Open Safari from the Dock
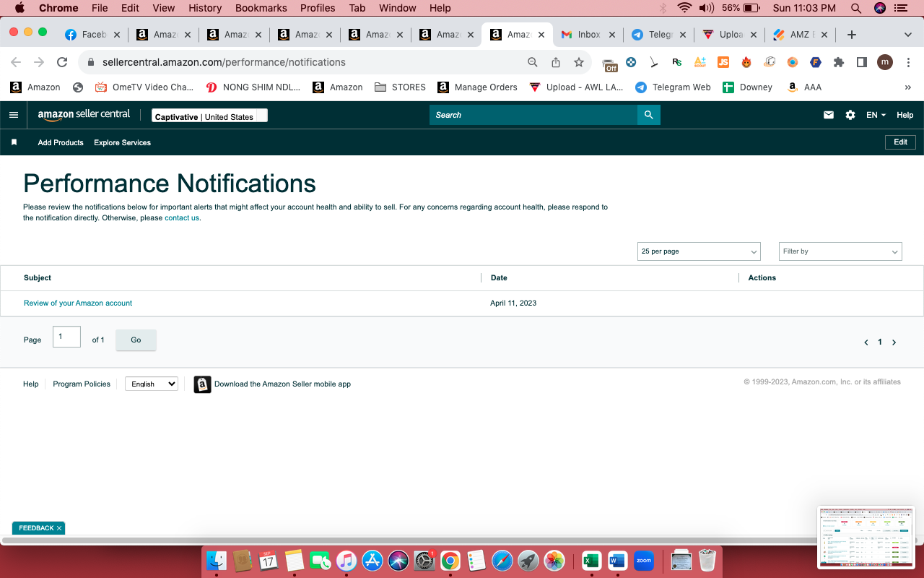The height and width of the screenshot is (578, 924). pos(502,560)
